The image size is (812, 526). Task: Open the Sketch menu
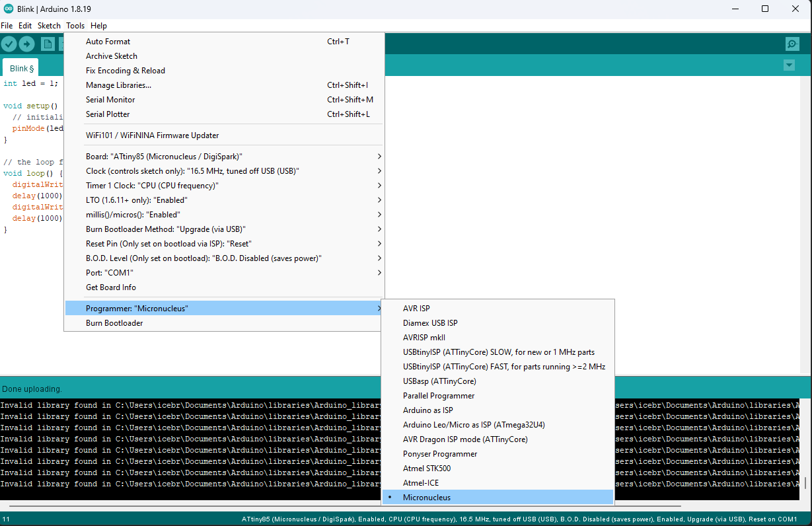[x=49, y=26]
